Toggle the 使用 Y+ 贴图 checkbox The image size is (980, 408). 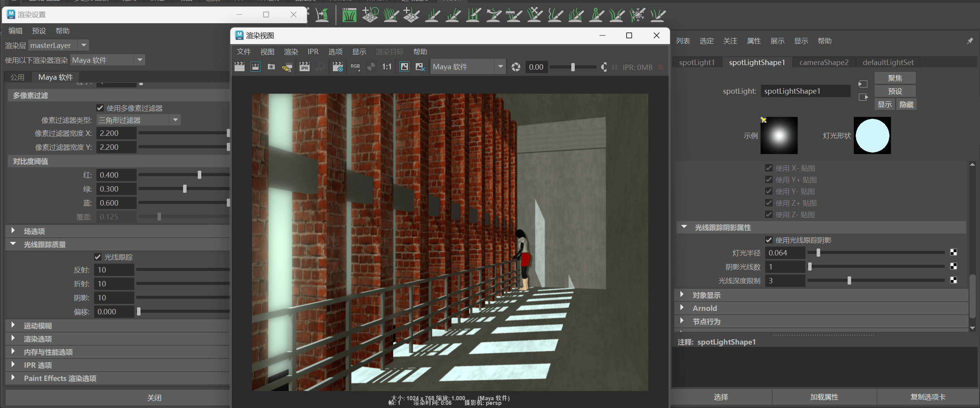coord(769,180)
